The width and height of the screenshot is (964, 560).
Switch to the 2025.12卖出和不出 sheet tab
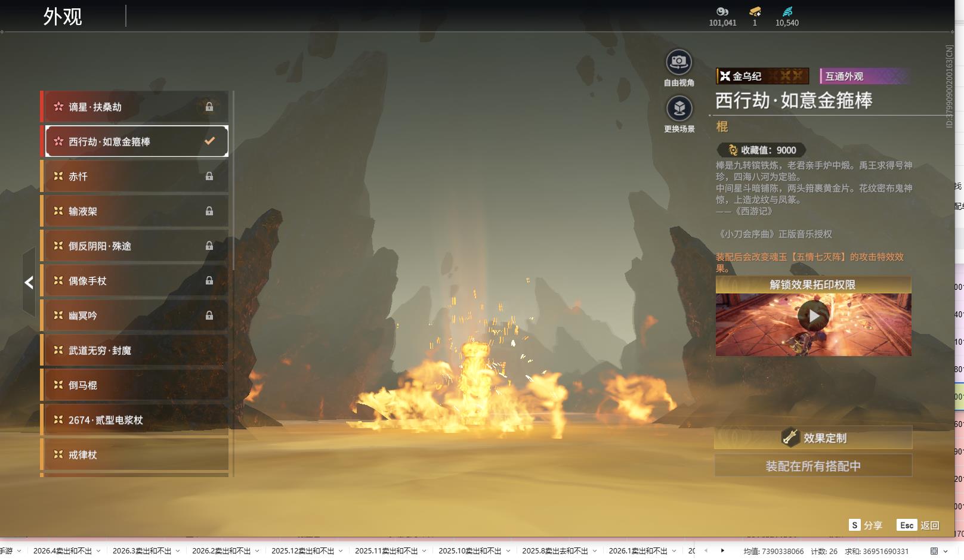302,551
